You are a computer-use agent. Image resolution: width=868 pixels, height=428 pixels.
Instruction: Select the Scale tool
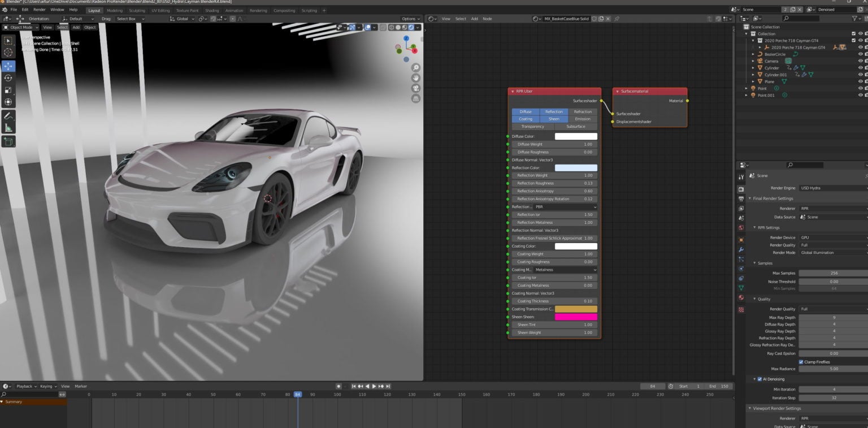pyautogui.click(x=8, y=89)
